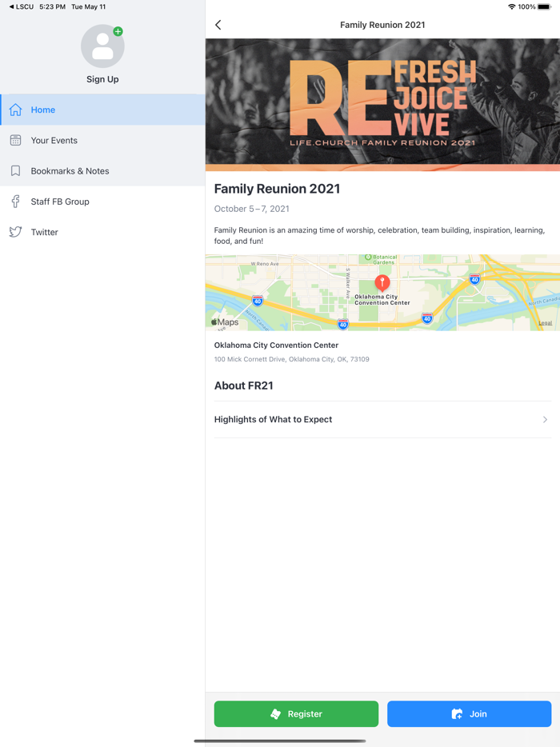
Task: Select Staff FB Group menu item
Action: pyautogui.click(x=60, y=202)
